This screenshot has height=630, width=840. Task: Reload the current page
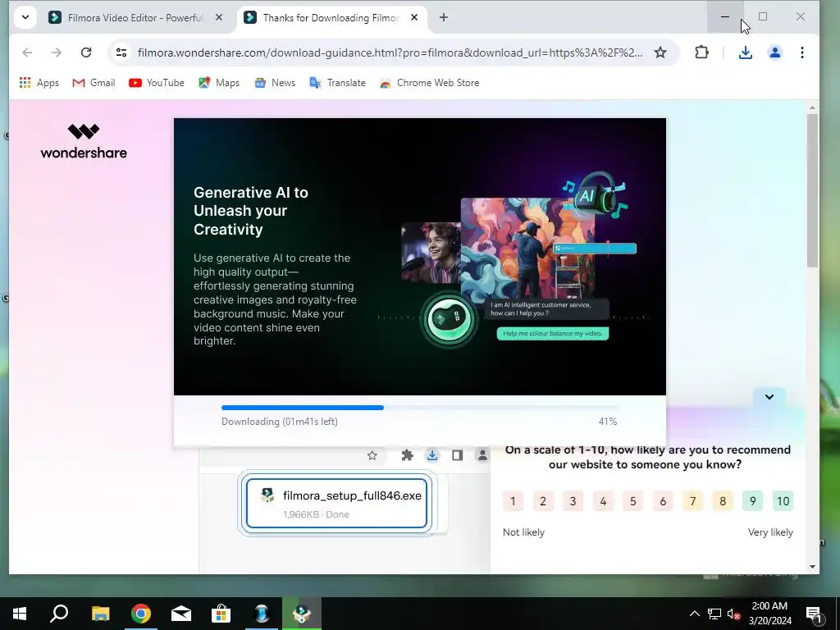(85, 52)
